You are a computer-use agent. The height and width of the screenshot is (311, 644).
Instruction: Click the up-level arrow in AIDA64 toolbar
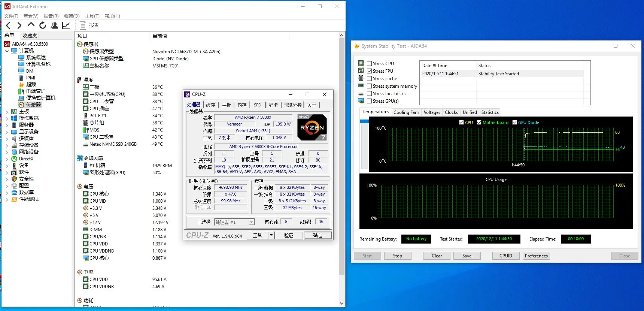[x=31, y=25]
